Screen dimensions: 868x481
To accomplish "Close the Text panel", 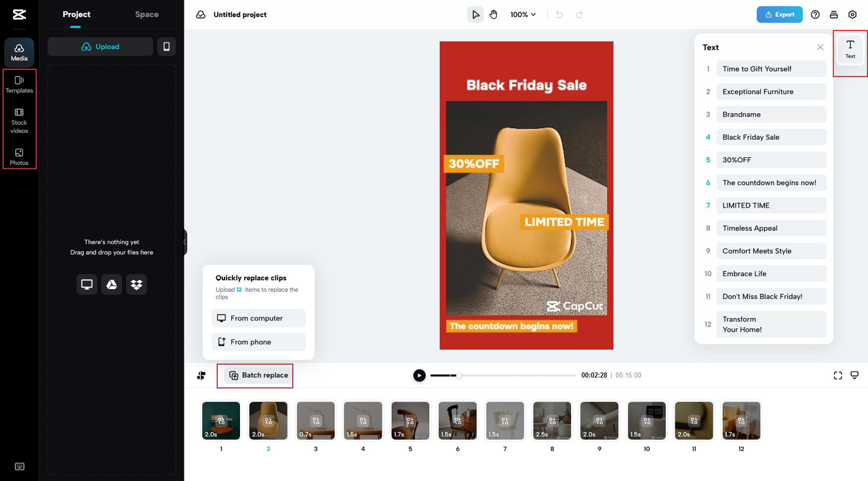I will pos(820,47).
